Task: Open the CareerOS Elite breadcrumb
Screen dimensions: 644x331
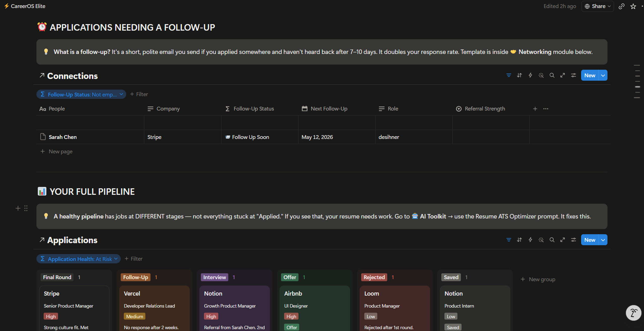Action: click(x=25, y=6)
